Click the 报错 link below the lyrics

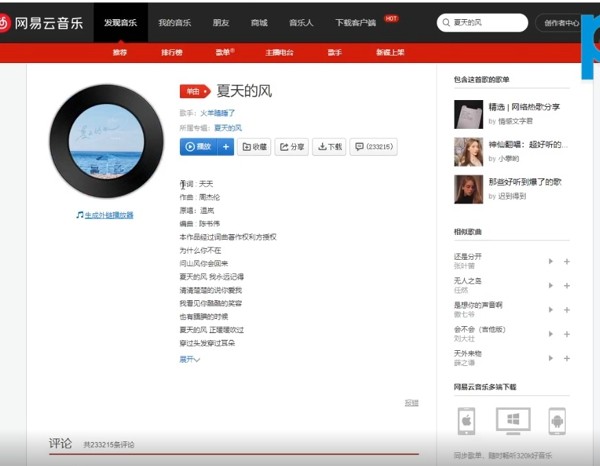pyautogui.click(x=412, y=403)
